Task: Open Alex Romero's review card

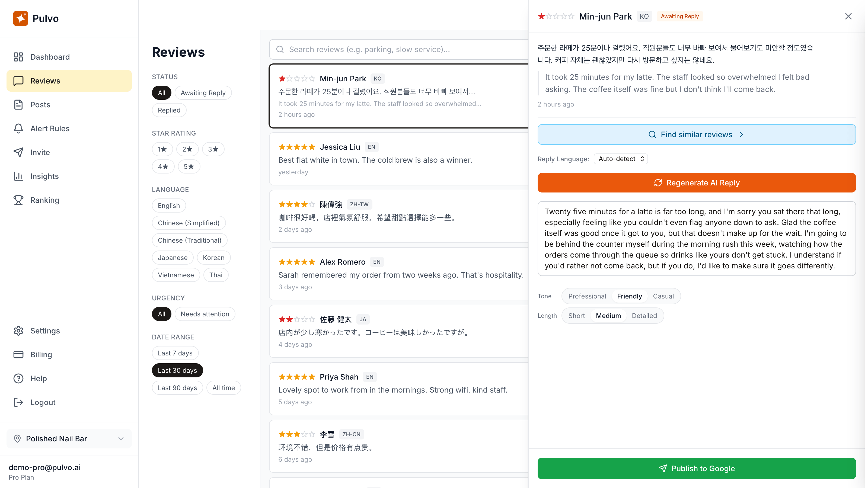Action: (x=399, y=274)
